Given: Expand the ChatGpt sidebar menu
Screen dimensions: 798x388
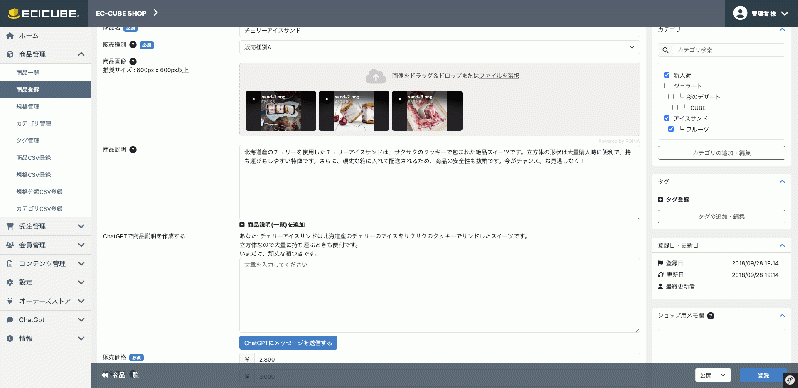Looking at the screenshot, I should (x=80, y=320).
